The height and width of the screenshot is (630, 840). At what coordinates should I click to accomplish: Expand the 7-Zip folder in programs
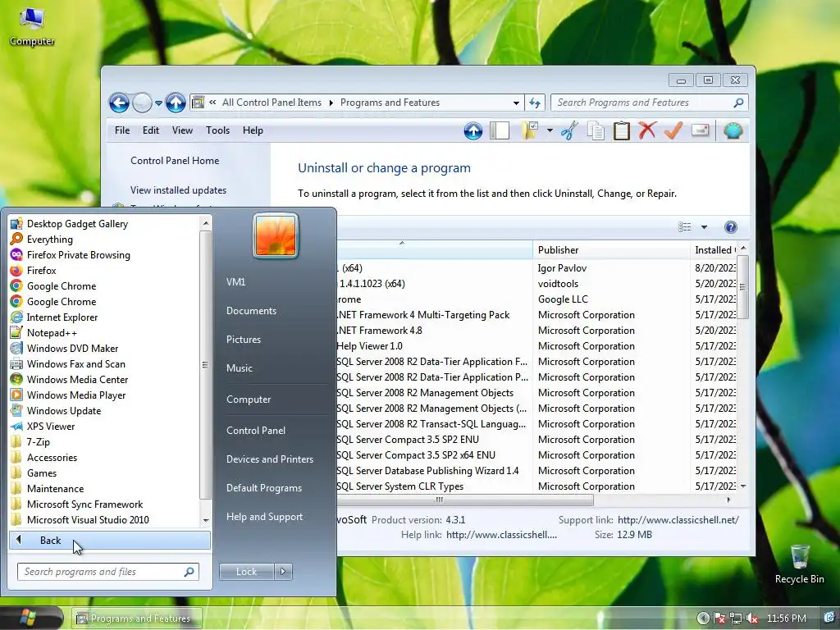[x=38, y=442]
